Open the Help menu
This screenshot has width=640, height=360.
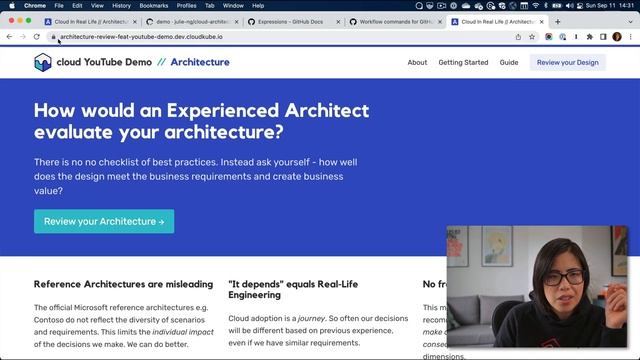(258, 6)
